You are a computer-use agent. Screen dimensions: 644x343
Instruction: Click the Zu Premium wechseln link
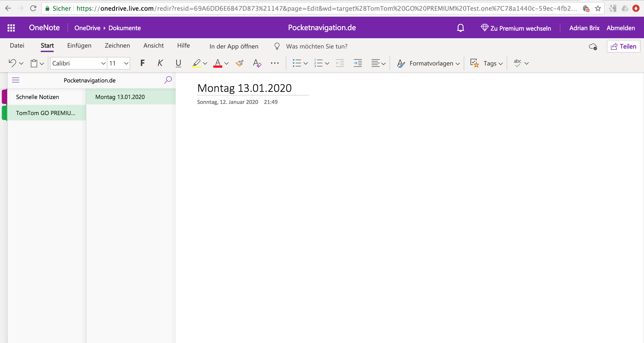click(516, 28)
